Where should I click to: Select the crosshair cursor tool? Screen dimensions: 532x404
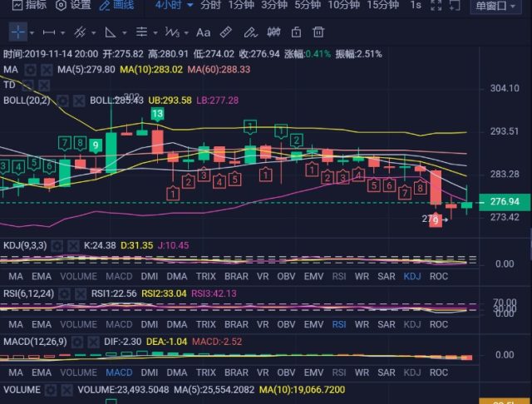(x=18, y=32)
